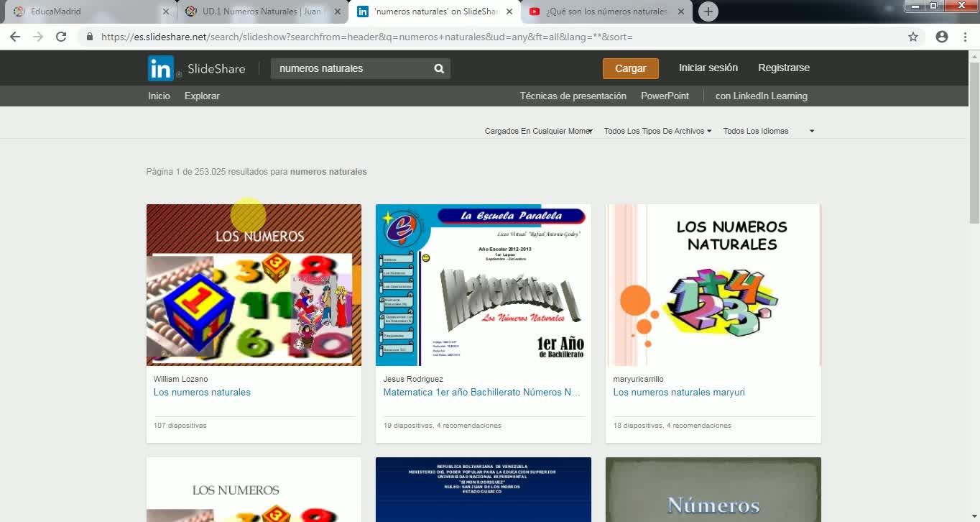The width and height of the screenshot is (980, 522).
Task: Switch to the UD.1 Numeros Naturales tab
Action: [262, 12]
